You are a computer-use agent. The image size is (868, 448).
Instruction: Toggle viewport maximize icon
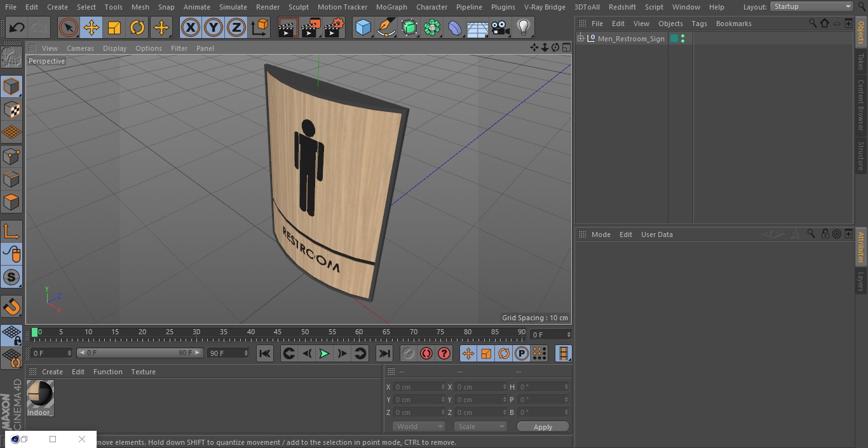click(566, 48)
